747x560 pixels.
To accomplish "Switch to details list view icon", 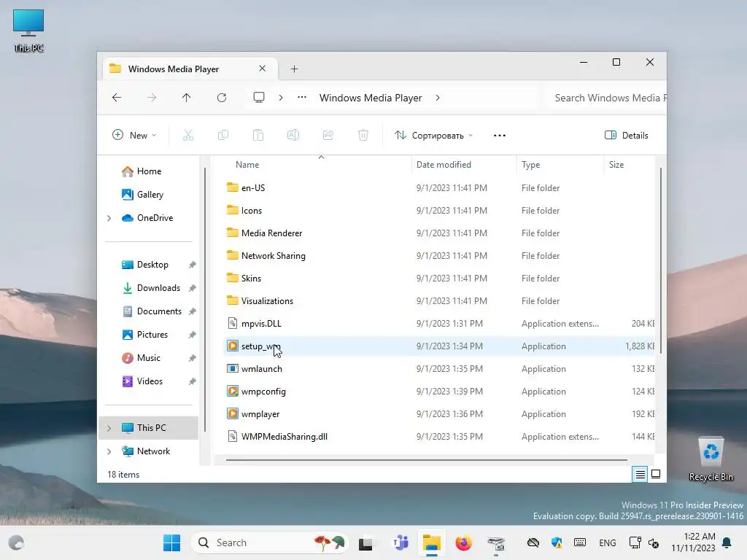I will (x=640, y=474).
